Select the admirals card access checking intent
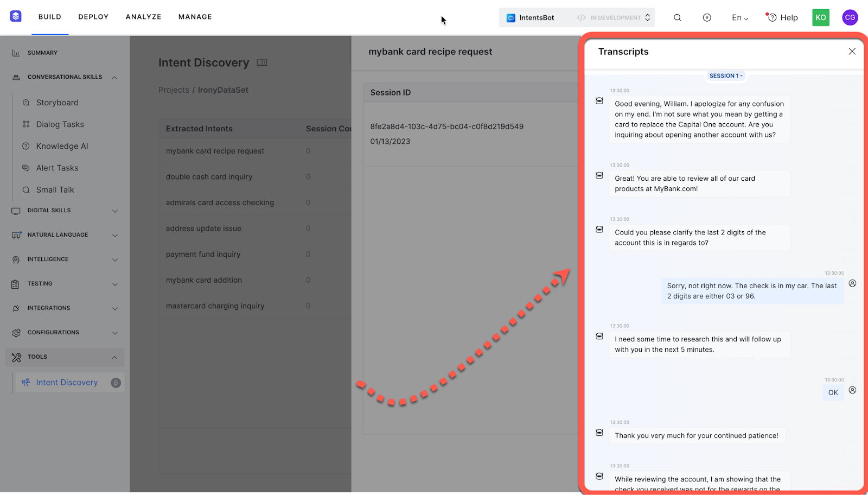 [x=220, y=202]
